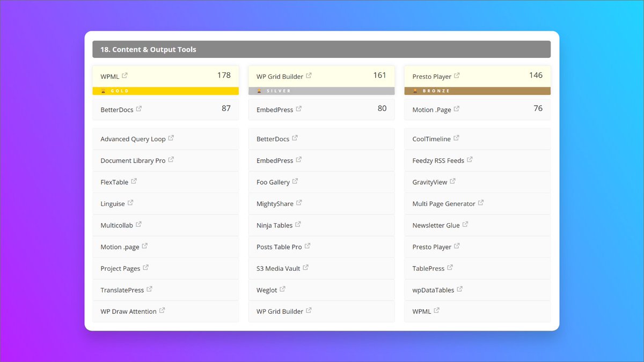Open the BetterDocs link scored 87
Viewport: 644px width, 362px height.
click(116, 109)
